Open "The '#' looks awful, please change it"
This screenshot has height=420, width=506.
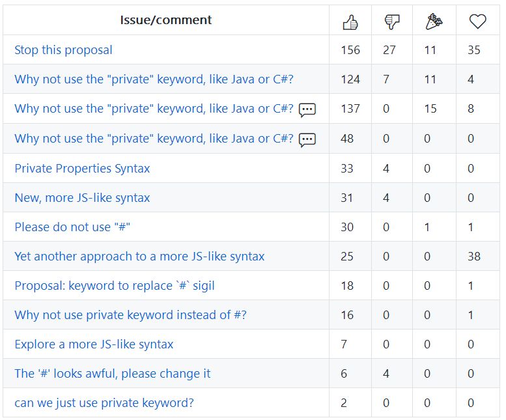coord(112,373)
